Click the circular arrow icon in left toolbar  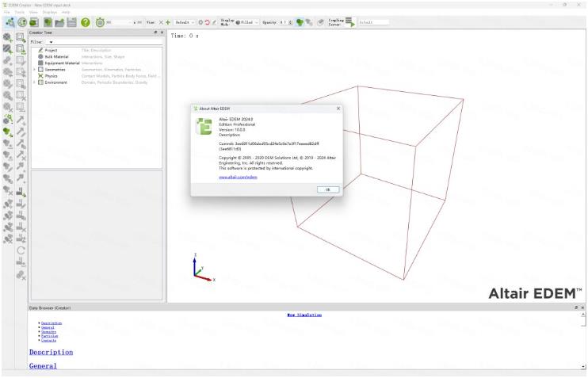pos(21,250)
